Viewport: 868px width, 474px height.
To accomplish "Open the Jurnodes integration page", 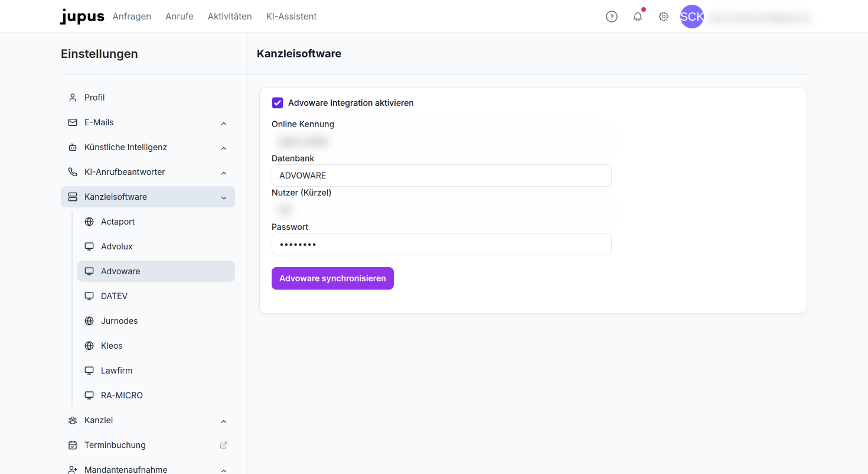I will click(x=156, y=321).
